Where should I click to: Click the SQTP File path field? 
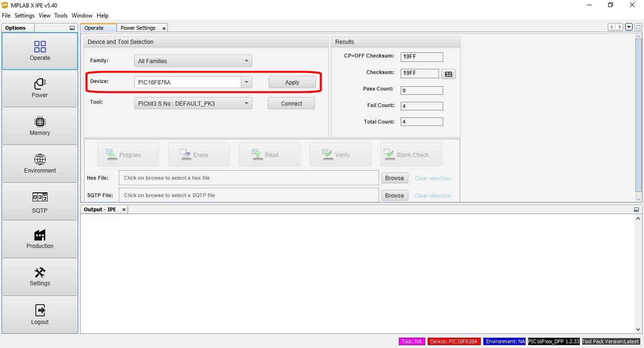point(249,195)
